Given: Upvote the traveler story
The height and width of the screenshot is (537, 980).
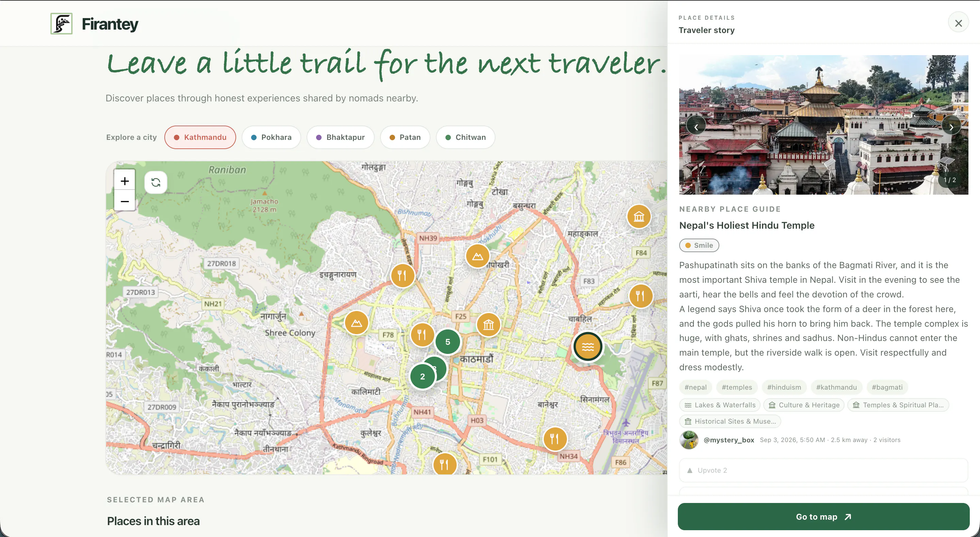Looking at the screenshot, I should (823, 470).
